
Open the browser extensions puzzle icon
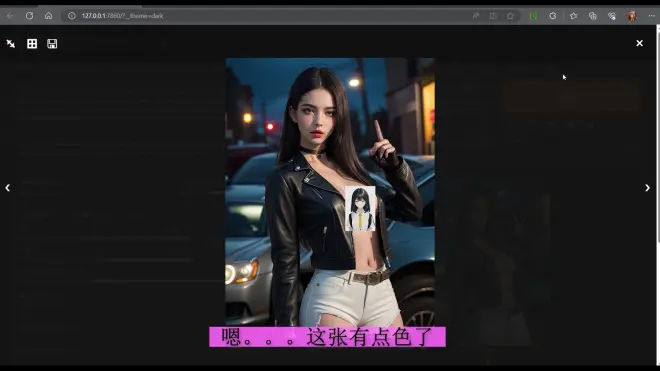coord(553,16)
